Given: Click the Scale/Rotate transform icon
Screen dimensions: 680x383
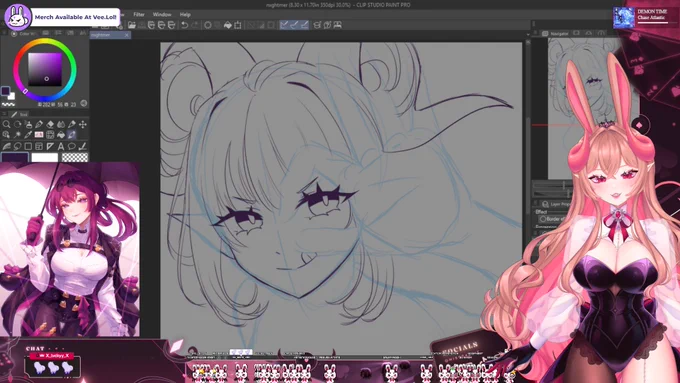Looking at the screenshot, I should (238, 25).
